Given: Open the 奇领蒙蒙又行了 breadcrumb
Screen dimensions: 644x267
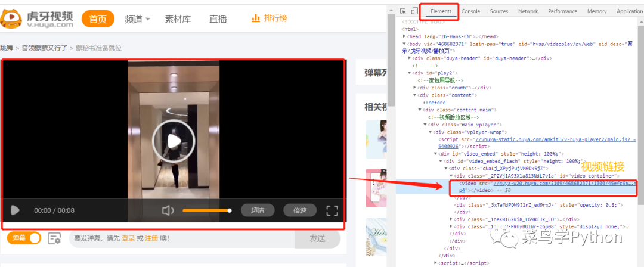Looking at the screenshot, I should [x=44, y=48].
